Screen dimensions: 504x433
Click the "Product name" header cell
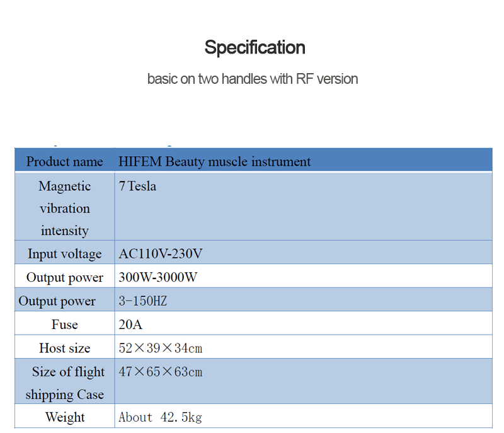coord(64,161)
